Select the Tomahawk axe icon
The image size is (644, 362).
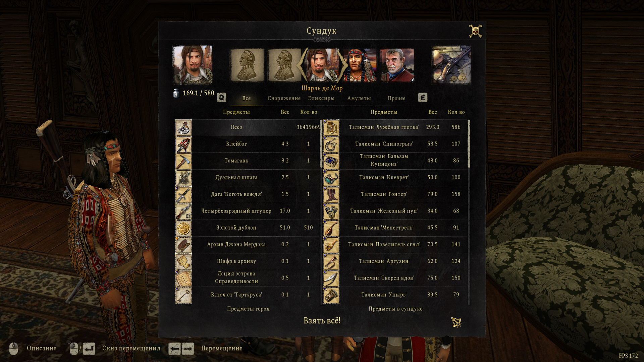(x=183, y=161)
